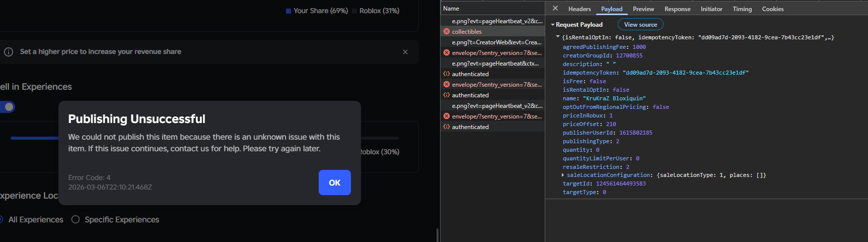This screenshot has width=868, height=242.
Task: Click the last authenticated request icon
Action: point(447,127)
